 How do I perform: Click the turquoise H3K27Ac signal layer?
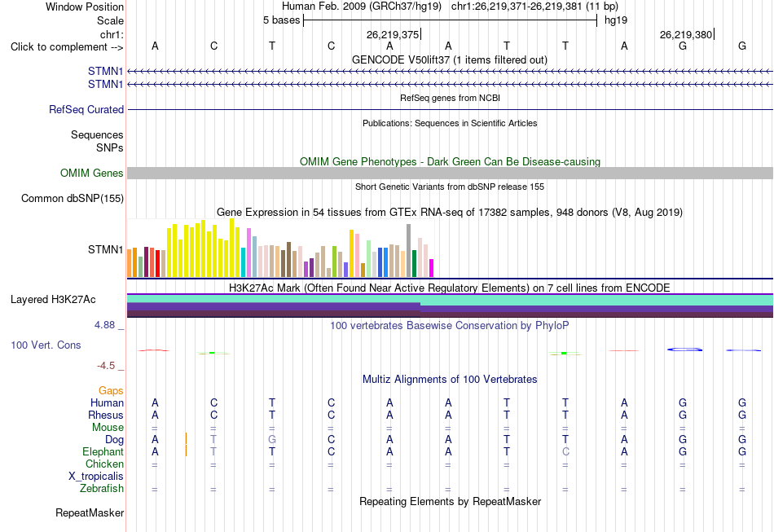click(x=451, y=300)
